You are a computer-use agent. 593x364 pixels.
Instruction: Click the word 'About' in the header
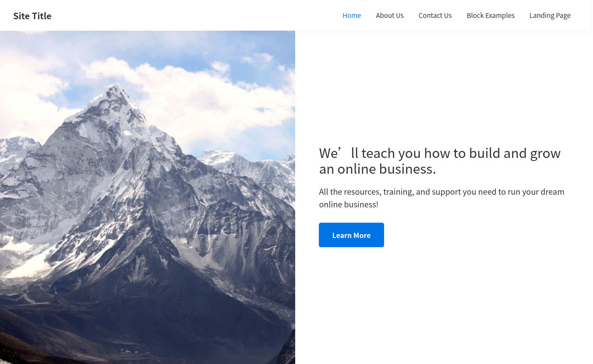(x=385, y=15)
